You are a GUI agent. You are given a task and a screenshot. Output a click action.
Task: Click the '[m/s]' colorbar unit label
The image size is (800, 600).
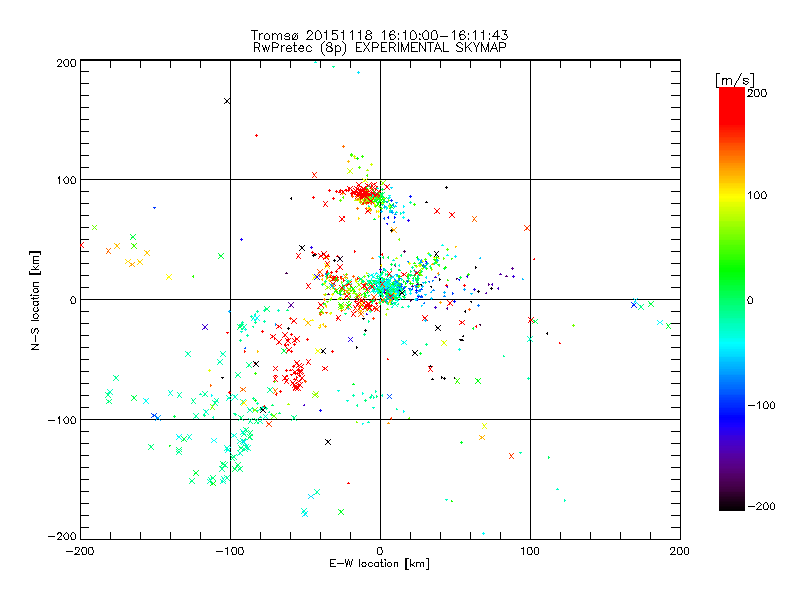(x=735, y=80)
